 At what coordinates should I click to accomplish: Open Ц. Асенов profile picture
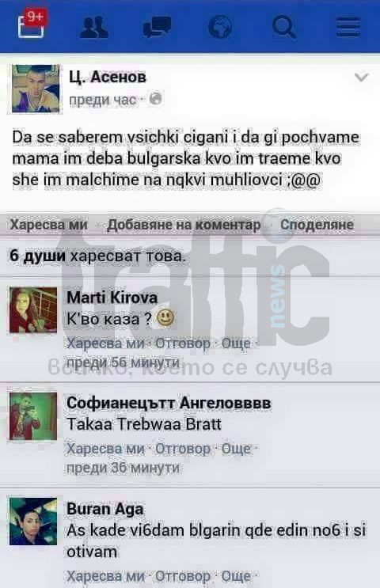pos(36,89)
